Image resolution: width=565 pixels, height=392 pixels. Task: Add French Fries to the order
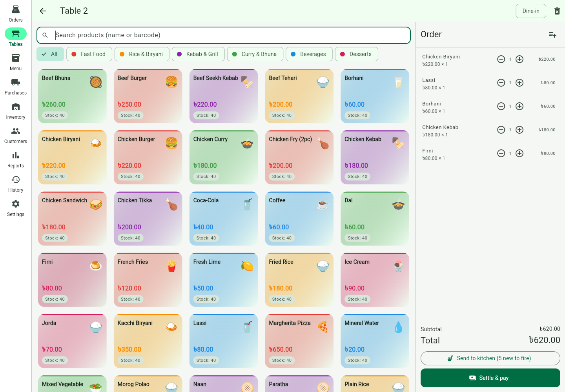click(x=148, y=280)
